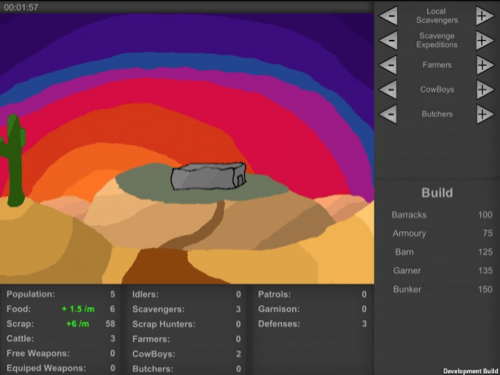Select the Population stat row

(x=61, y=294)
